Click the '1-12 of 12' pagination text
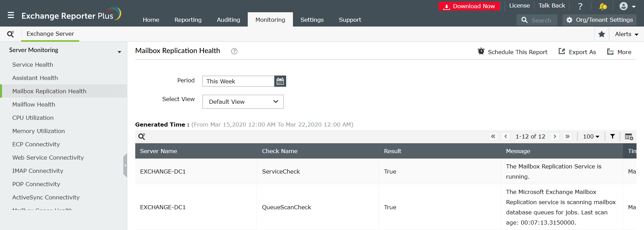 point(530,136)
